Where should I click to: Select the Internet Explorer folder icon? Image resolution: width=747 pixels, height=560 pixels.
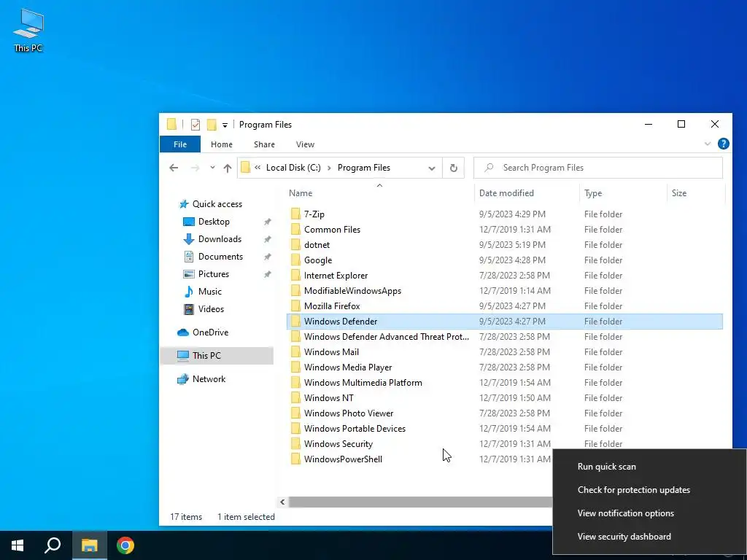click(x=295, y=275)
